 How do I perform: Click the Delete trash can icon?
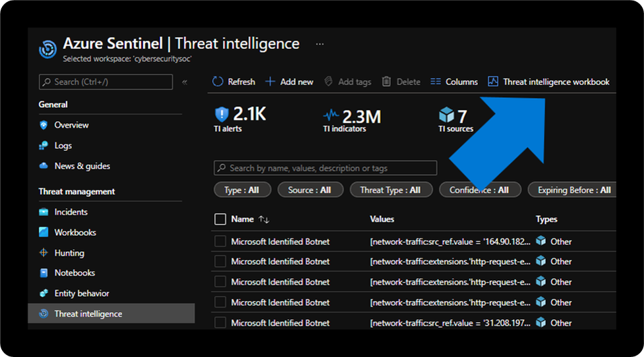tap(386, 82)
